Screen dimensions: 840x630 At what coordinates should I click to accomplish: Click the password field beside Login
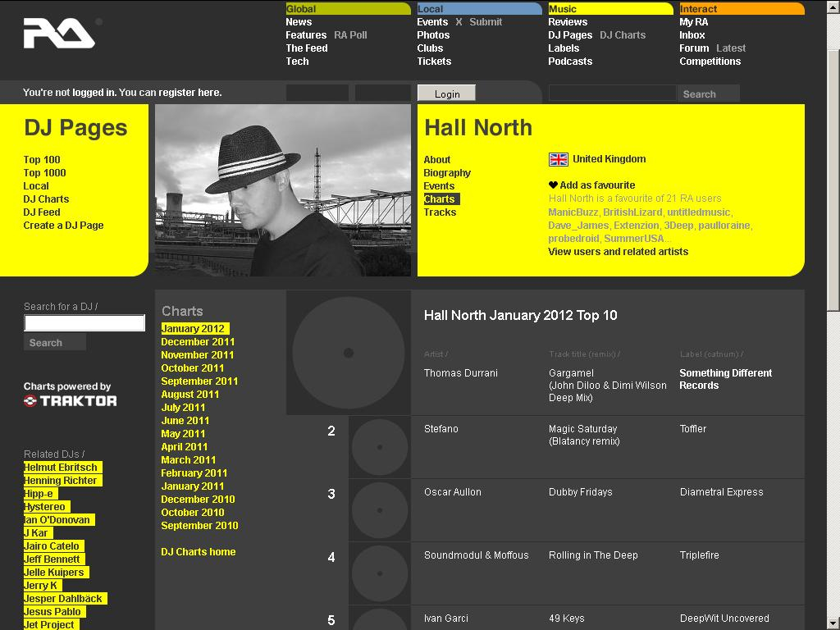point(383,94)
